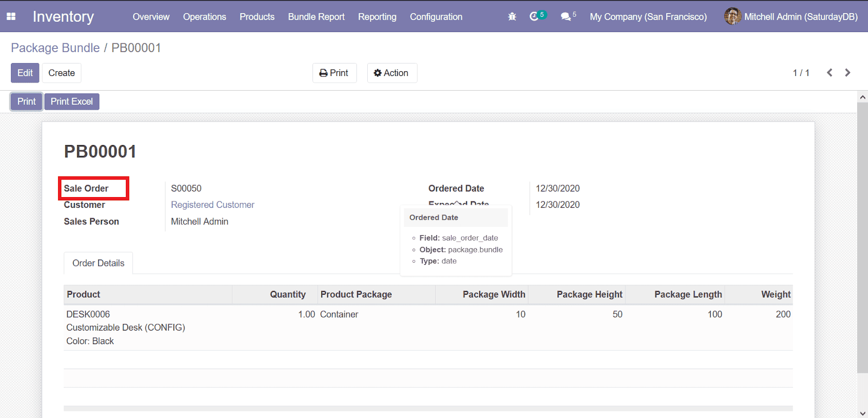Open the Overview menu
This screenshot has width=868, height=418.
click(x=151, y=17)
